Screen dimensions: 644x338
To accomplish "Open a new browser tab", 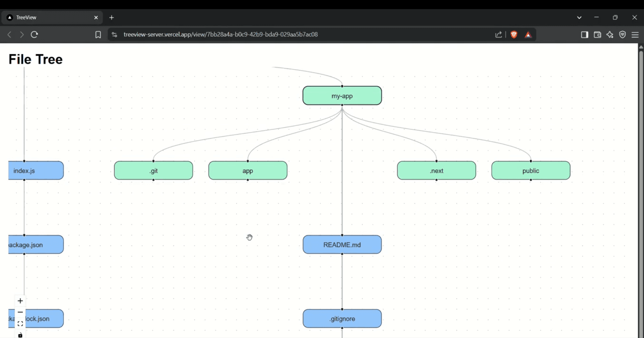I will tap(112, 17).
